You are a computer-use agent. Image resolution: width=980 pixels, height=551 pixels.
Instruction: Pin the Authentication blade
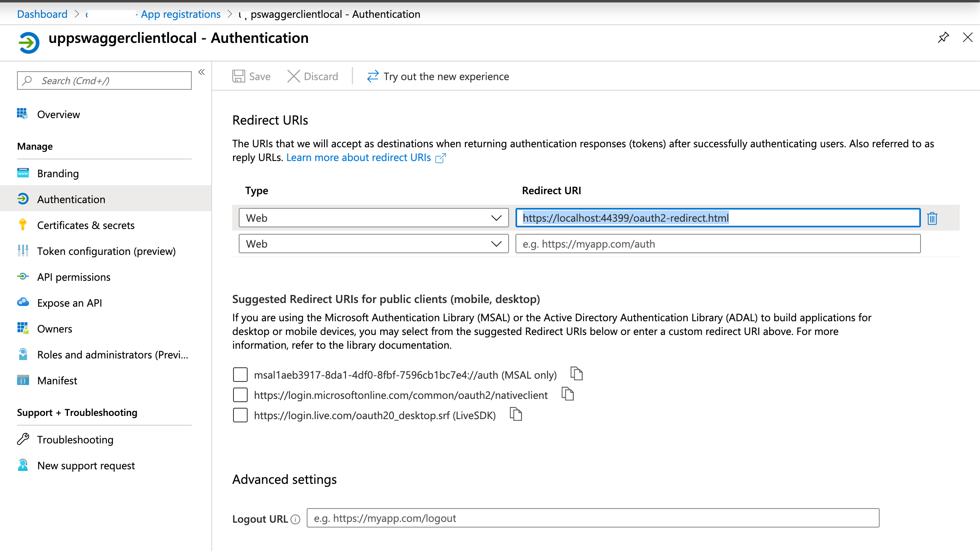943,37
